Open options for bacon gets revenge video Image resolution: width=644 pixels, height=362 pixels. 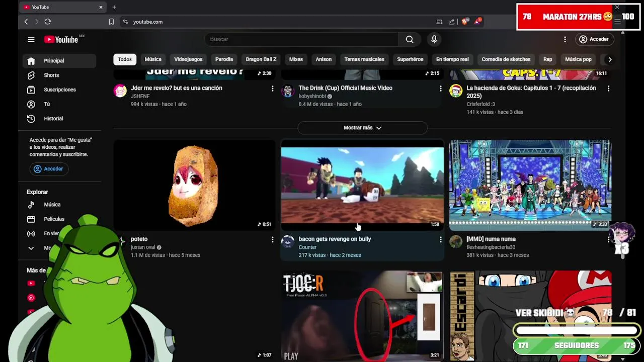440,240
